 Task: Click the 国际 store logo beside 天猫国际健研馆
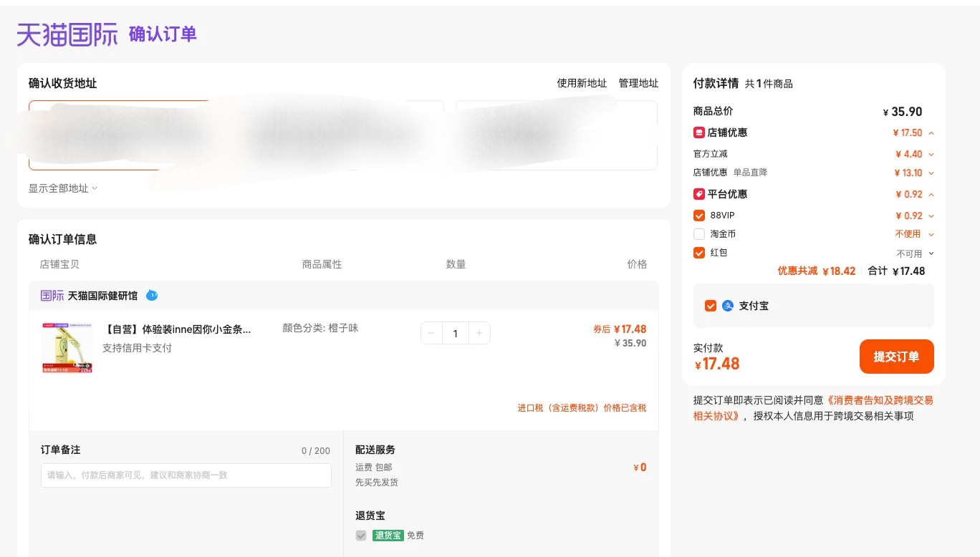click(52, 296)
